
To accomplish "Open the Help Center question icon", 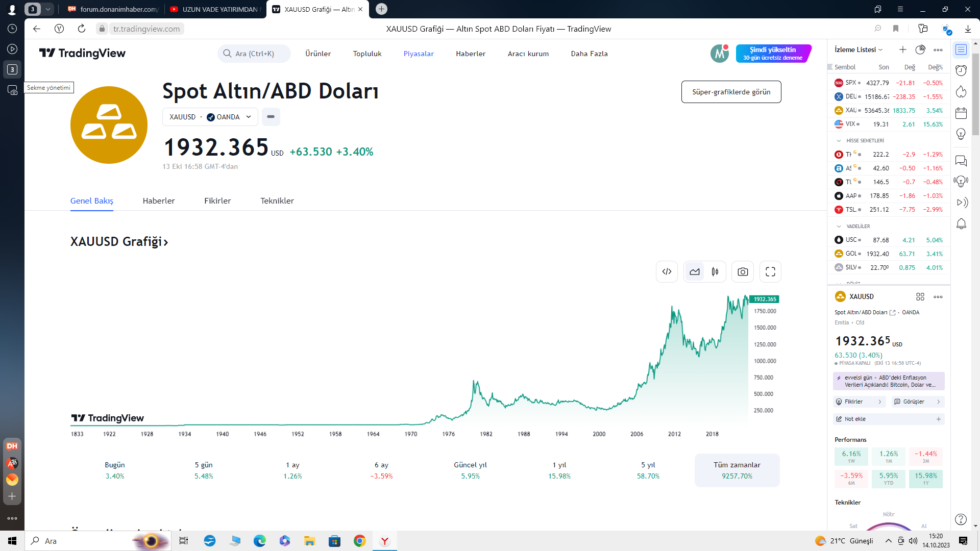I will [961, 519].
